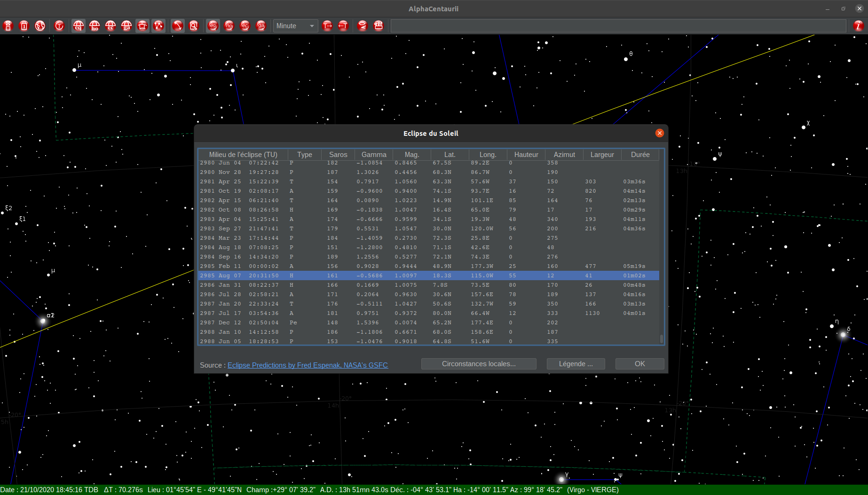Image resolution: width=868 pixels, height=495 pixels.
Task: Step time backward with arrow-T icon
Action: [343, 26]
